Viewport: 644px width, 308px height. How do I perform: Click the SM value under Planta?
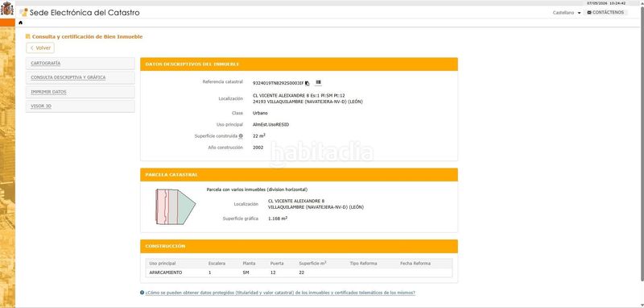click(246, 273)
